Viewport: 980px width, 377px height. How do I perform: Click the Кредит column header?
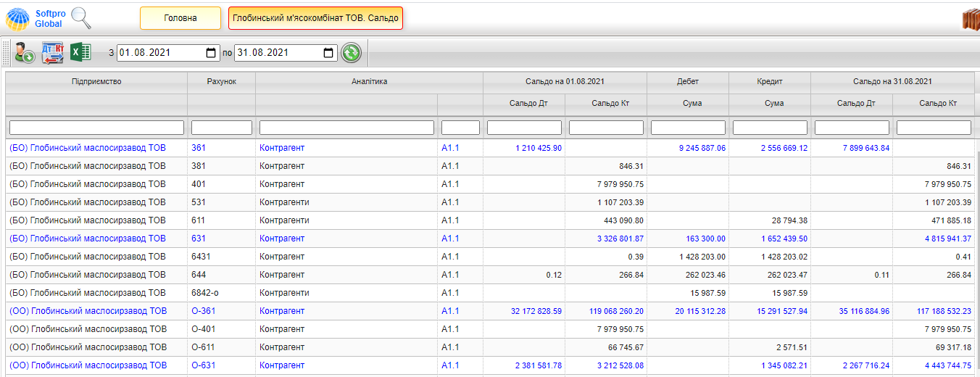[x=770, y=82]
